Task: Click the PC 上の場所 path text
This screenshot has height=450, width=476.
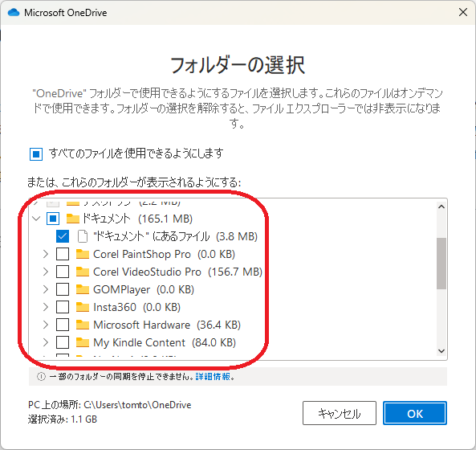Action: [110, 405]
